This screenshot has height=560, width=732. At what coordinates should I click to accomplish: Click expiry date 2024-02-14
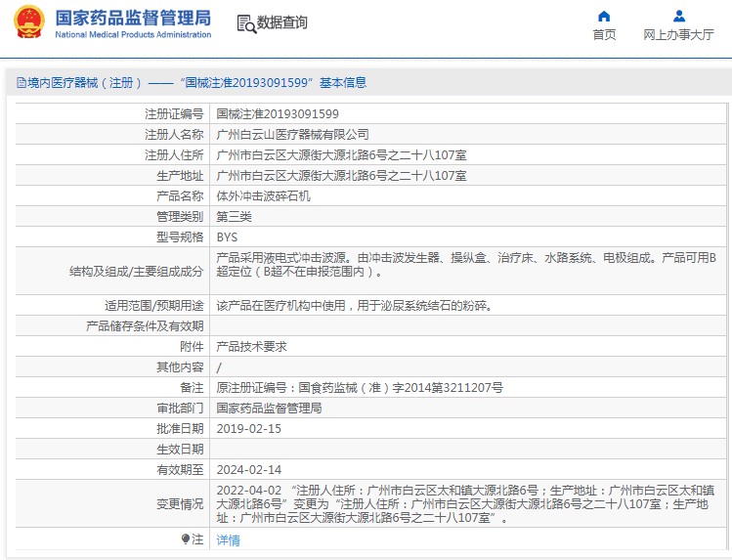pyautogui.click(x=249, y=470)
